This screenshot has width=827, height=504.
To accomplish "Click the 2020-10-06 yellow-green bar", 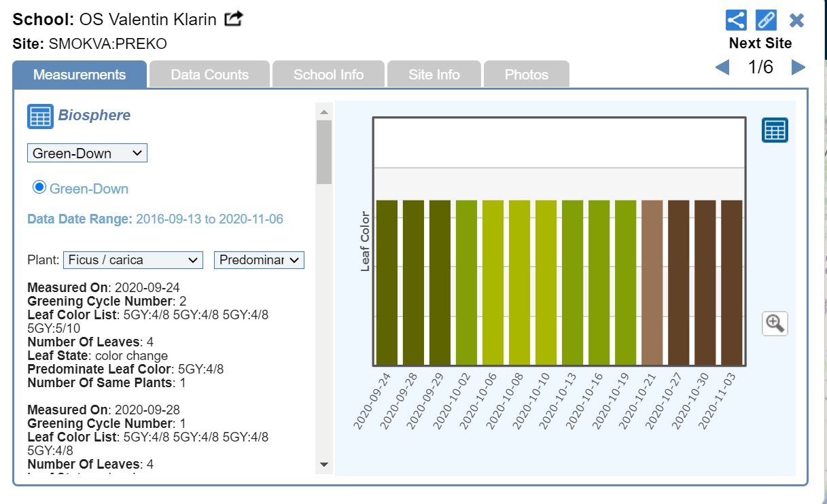I will 493,283.
